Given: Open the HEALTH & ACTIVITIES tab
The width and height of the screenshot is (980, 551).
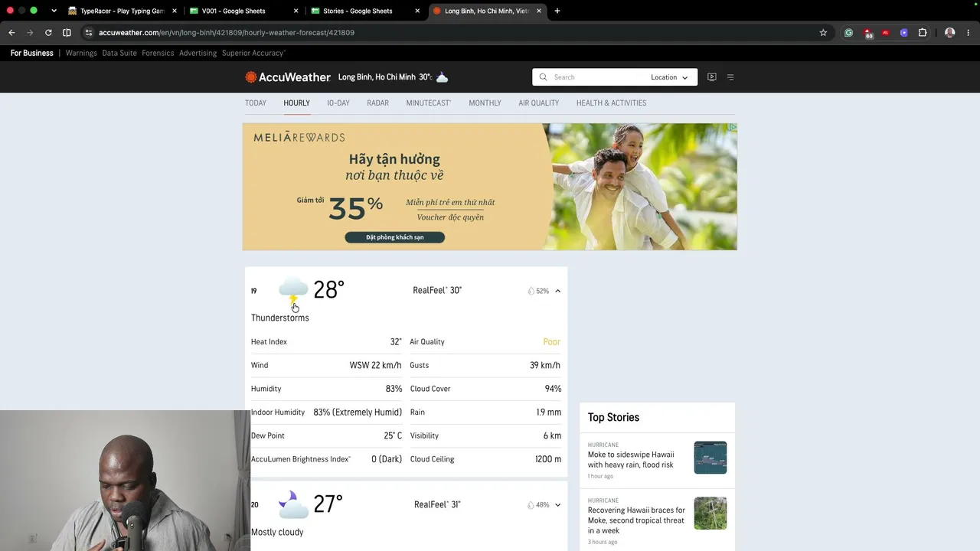Looking at the screenshot, I should 611,103.
